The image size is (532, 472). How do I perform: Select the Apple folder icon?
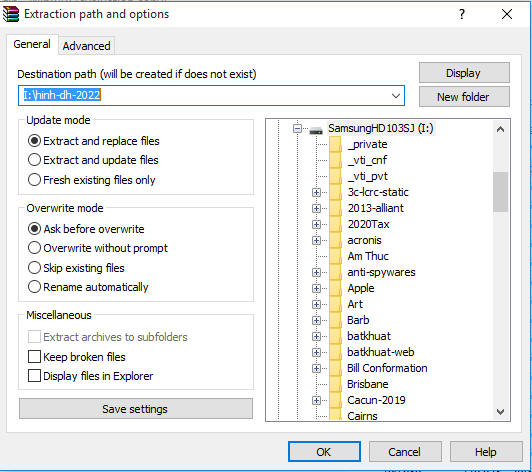click(336, 288)
